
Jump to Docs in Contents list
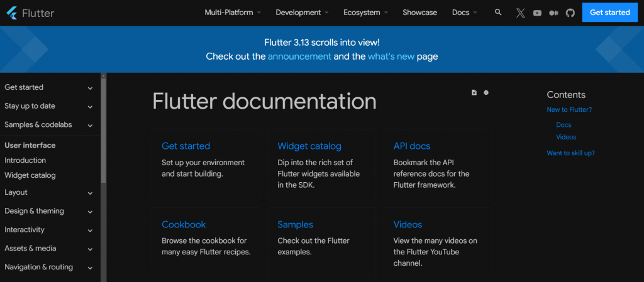pyautogui.click(x=563, y=124)
